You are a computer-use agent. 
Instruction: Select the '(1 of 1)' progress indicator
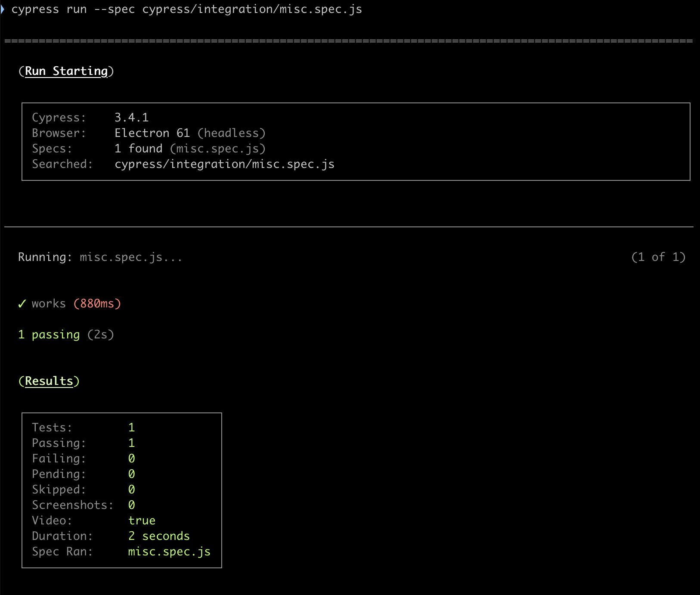coord(658,257)
